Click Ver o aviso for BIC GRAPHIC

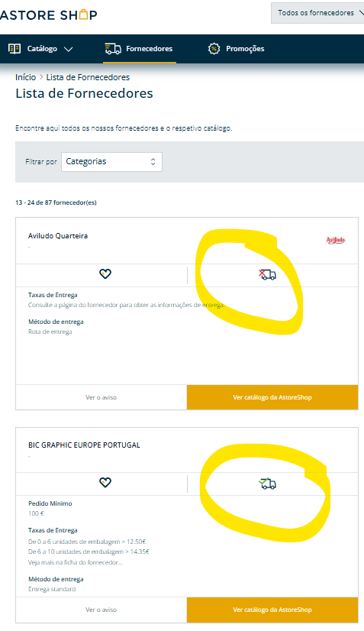101,610
